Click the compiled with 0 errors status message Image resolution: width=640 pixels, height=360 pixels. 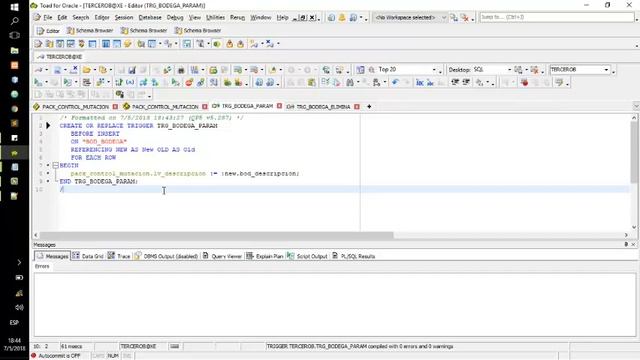point(360,346)
